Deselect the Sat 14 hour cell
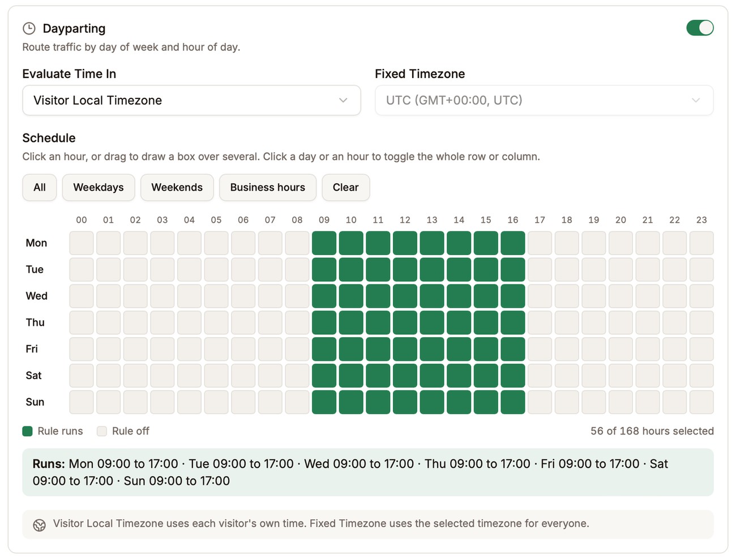Screen dimensions: 736x560 click(x=459, y=376)
